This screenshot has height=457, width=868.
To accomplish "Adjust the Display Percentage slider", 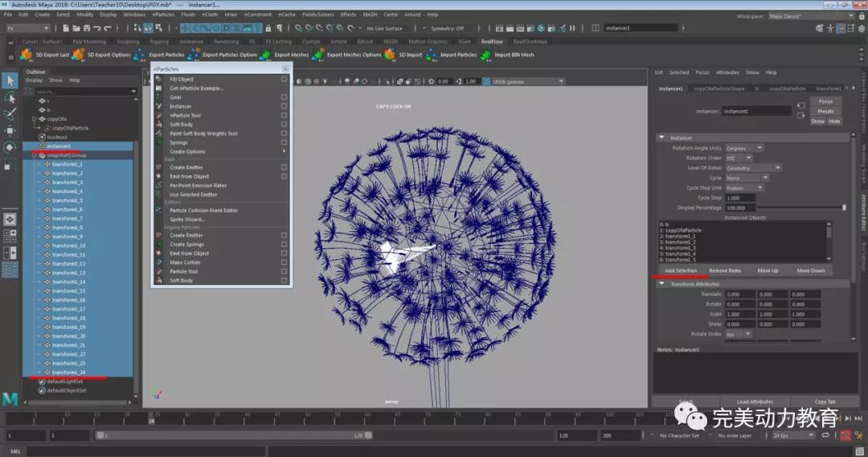I will [x=843, y=208].
